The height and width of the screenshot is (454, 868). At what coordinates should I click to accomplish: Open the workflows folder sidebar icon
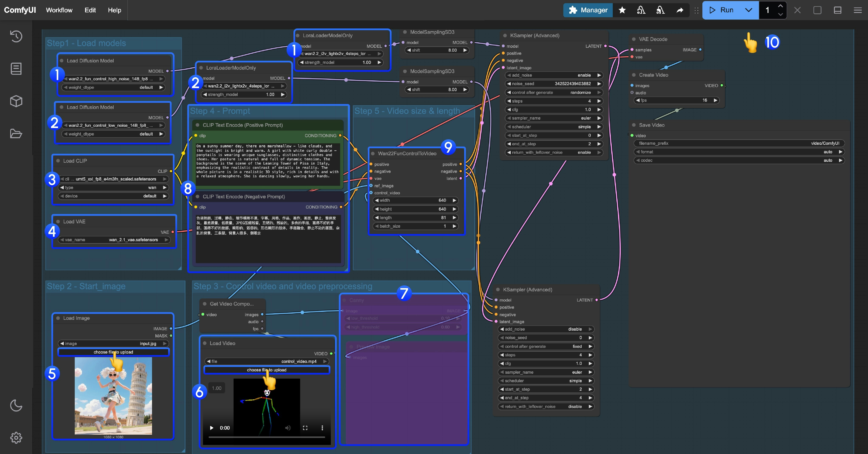tap(16, 134)
